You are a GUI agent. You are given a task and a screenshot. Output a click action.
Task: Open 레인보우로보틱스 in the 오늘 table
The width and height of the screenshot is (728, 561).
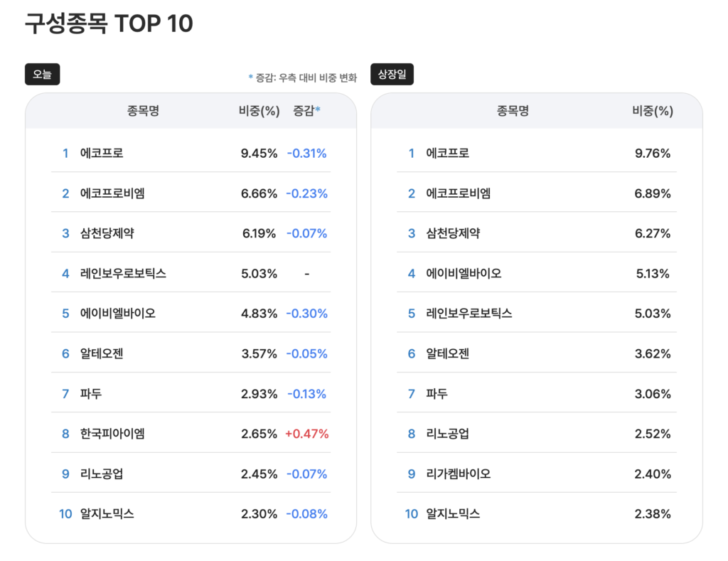(123, 273)
